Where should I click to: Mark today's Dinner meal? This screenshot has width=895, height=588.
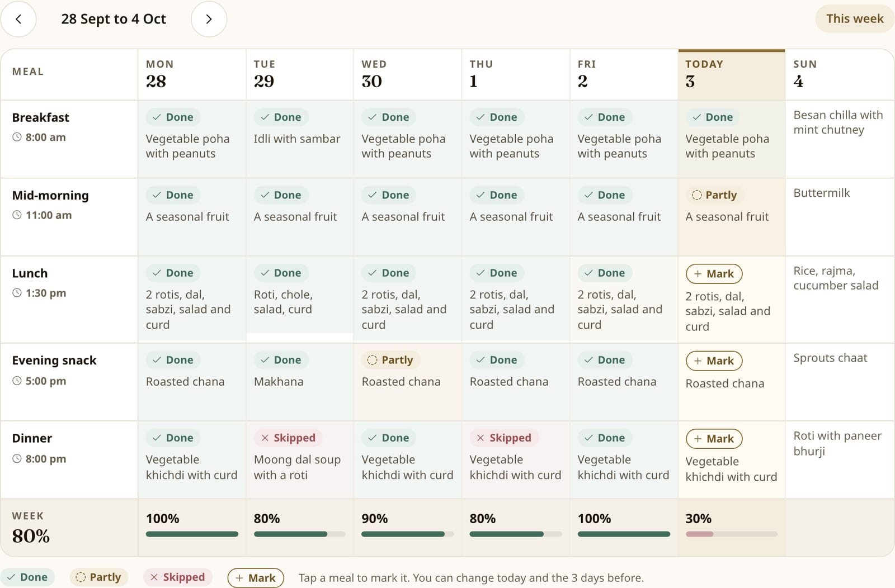[x=714, y=439]
